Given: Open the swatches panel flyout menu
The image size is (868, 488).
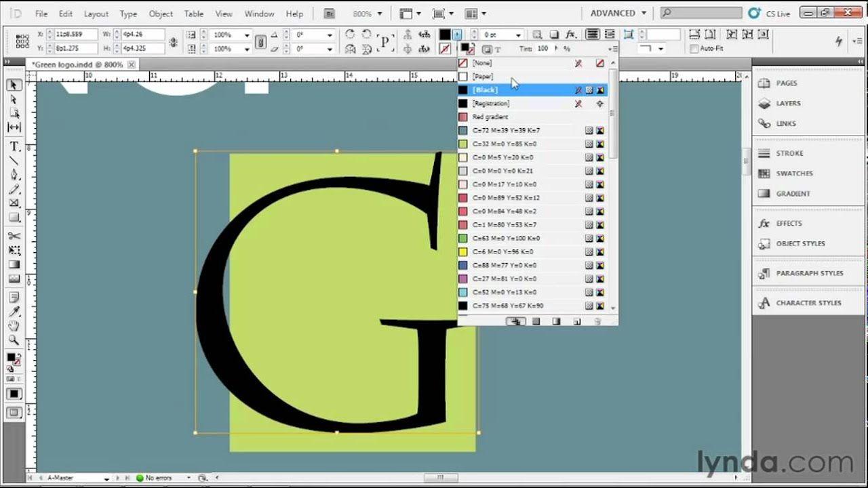Looking at the screenshot, I should [x=612, y=49].
